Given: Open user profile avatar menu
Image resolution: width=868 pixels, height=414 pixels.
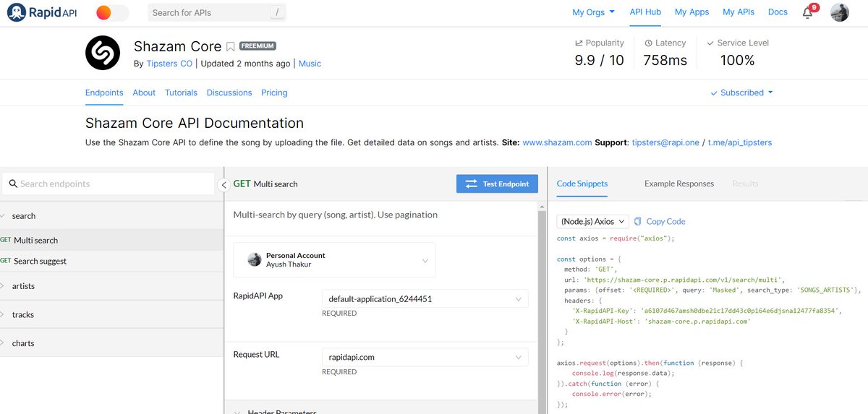Looking at the screenshot, I should tap(839, 12).
